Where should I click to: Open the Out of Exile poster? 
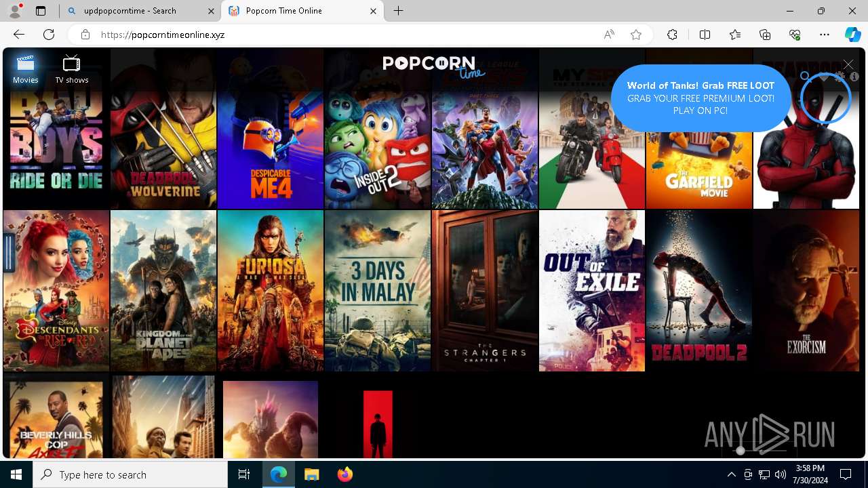coord(592,291)
